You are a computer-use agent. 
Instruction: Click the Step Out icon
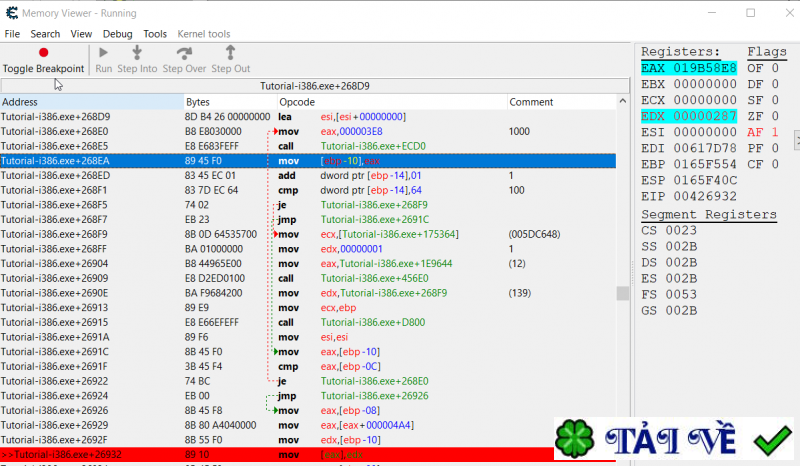click(230, 53)
